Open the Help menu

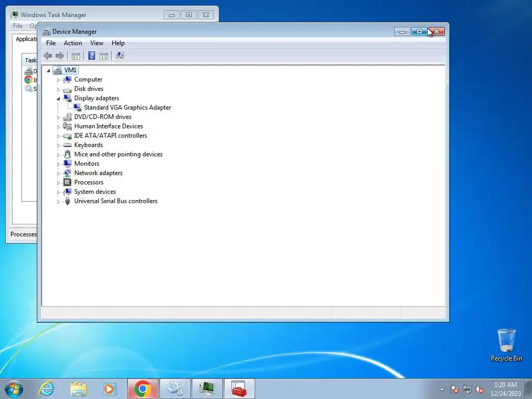pyautogui.click(x=118, y=43)
